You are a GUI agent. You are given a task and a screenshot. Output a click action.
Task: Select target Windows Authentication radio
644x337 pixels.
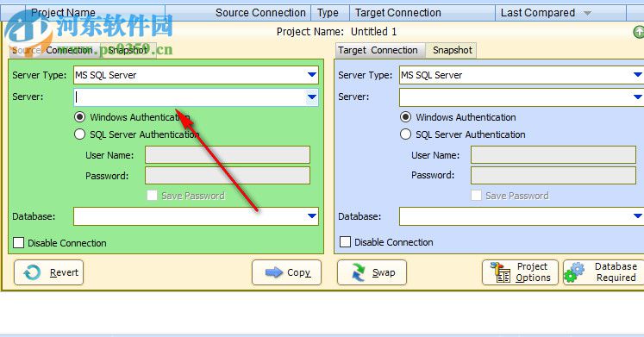(x=405, y=117)
